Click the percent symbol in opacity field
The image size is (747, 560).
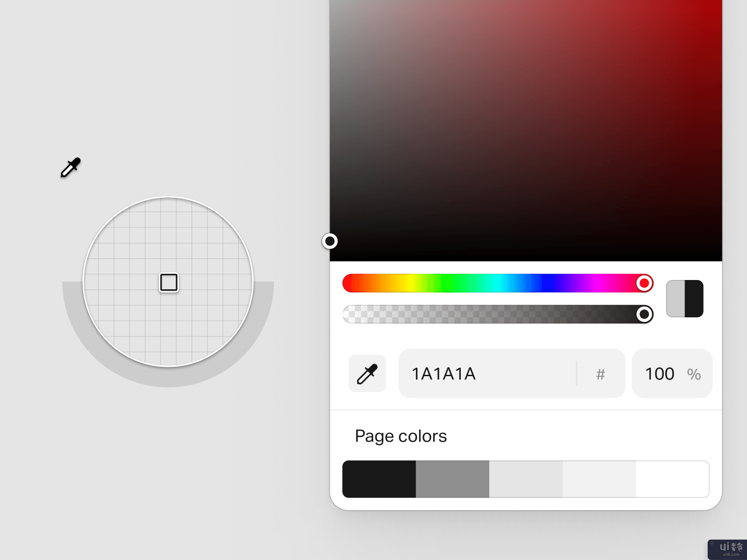point(694,374)
